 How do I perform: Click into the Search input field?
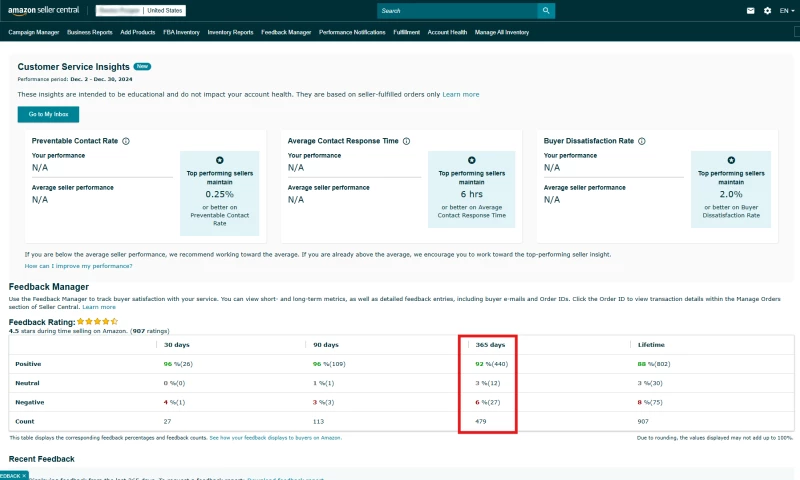(457, 11)
